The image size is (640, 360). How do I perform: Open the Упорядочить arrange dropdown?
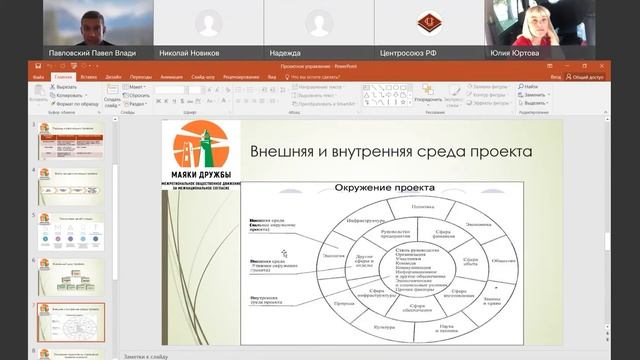(x=428, y=95)
